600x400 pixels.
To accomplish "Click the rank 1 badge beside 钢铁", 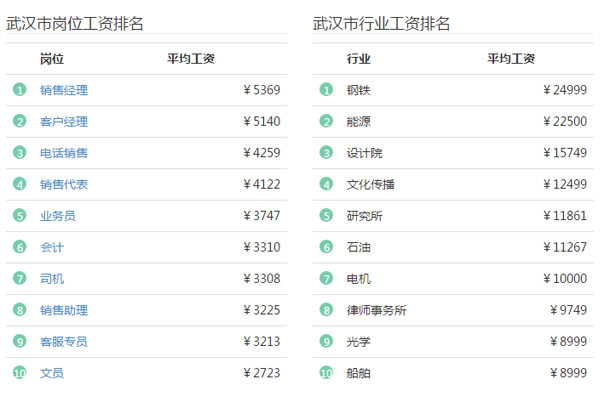I will (326, 90).
